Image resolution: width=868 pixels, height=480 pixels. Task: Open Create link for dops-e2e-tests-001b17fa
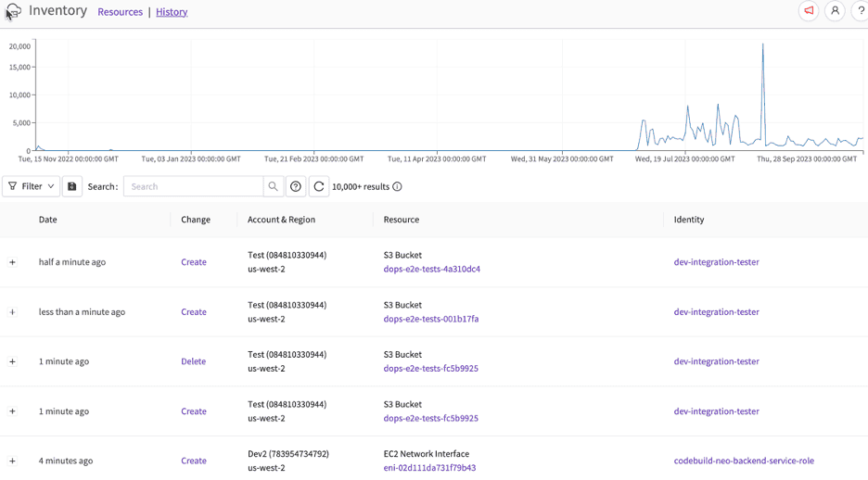click(x=194, y=312)
